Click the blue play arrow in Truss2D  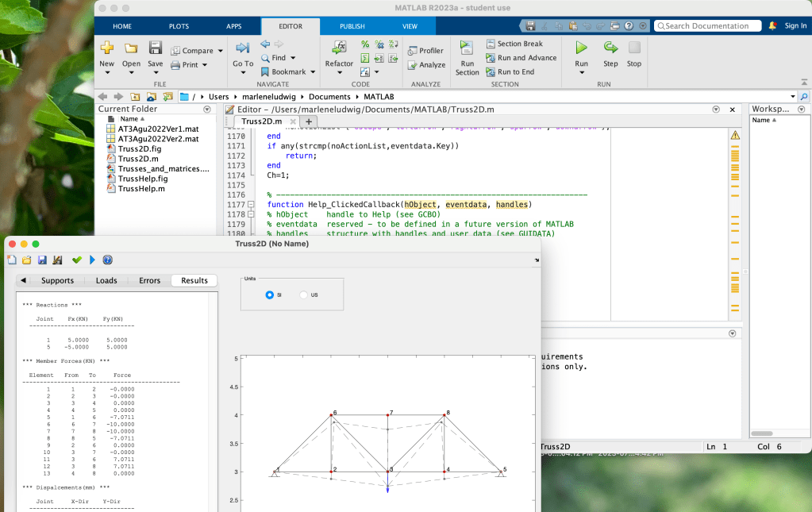pyautogui.click(x=92, y=260)
